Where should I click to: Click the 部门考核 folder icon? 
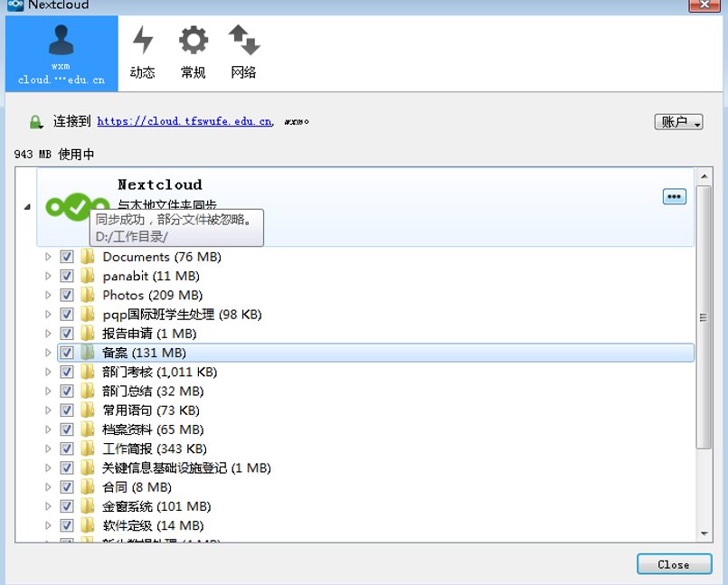pos(88,372)
